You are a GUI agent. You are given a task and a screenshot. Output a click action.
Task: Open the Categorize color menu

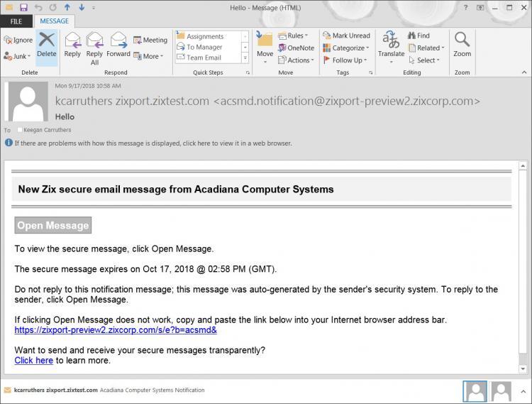[x=346, y=48]
